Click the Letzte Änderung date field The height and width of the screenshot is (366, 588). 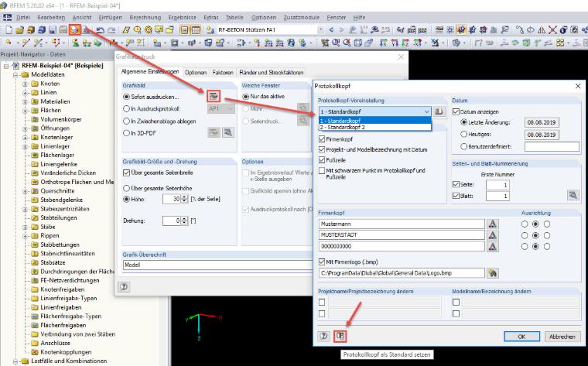tap(542, 122)
